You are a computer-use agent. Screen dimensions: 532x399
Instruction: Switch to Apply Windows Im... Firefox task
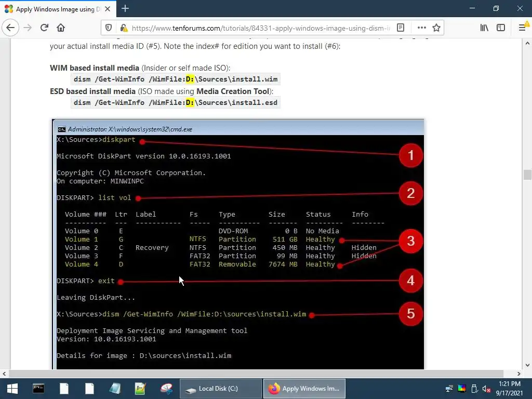[304, 389]
